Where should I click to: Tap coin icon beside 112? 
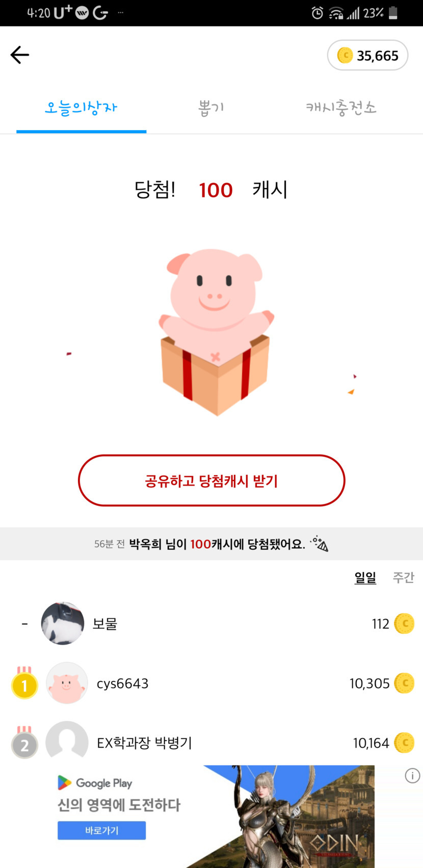405,623
